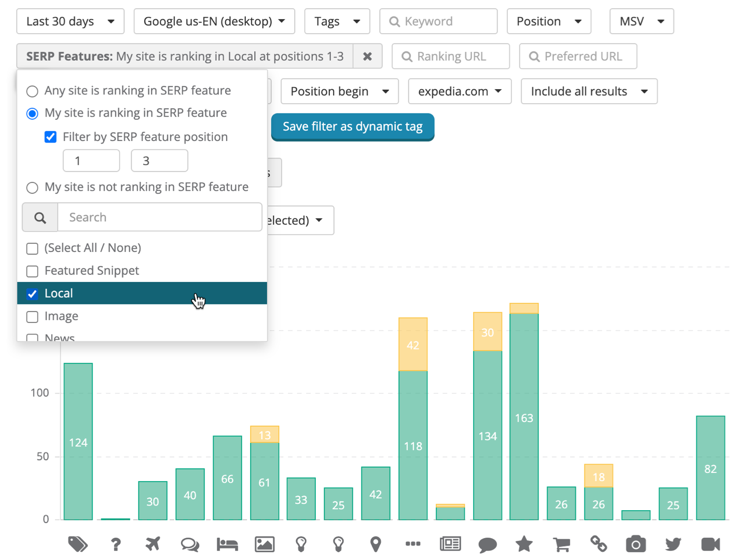Select the map pin local icon
This screenshot has width=747, height=560.
[x=376, y=544]
